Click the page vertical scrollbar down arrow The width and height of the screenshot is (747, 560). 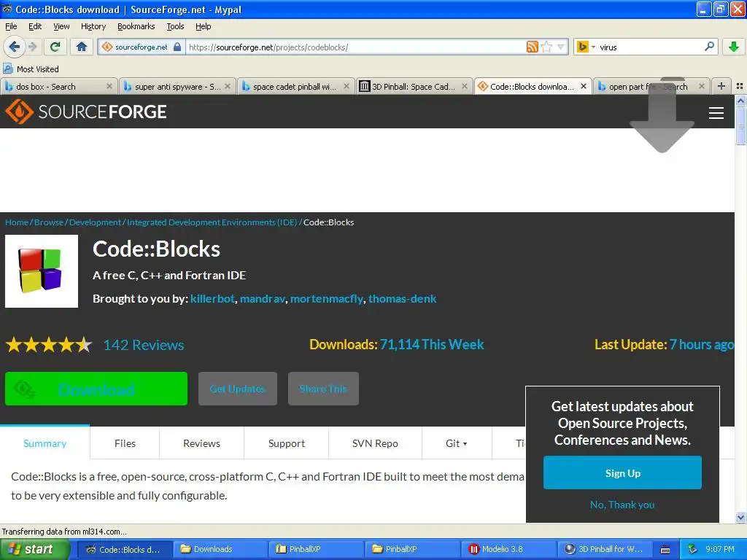click(740, 517)
